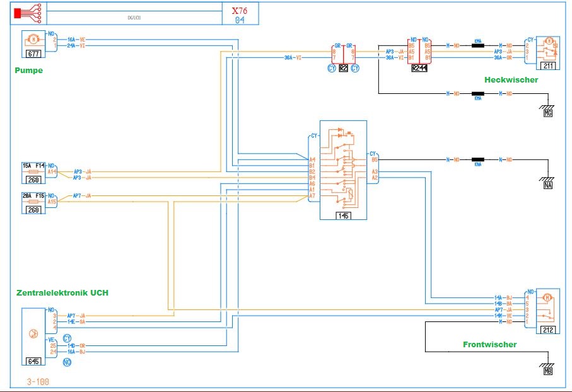Screen dimensions: 572x392
Task: Select the R244 connector label
Action: coord(419,68)
